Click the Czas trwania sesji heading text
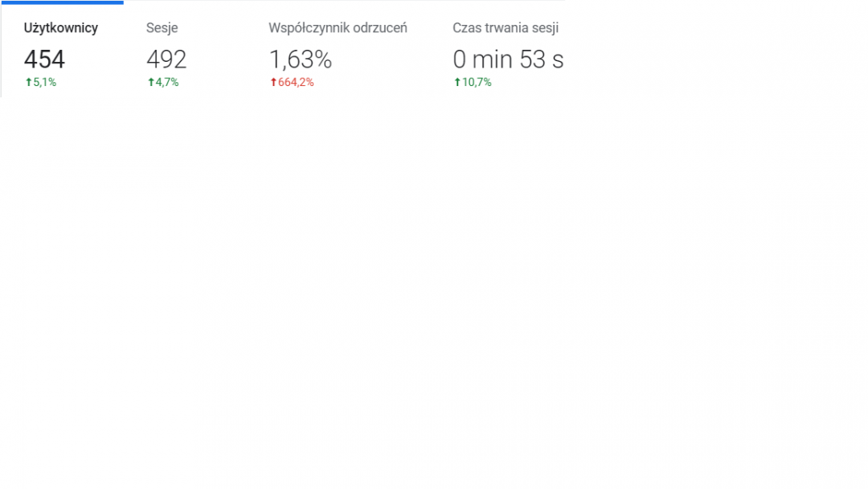 [506, 28]
